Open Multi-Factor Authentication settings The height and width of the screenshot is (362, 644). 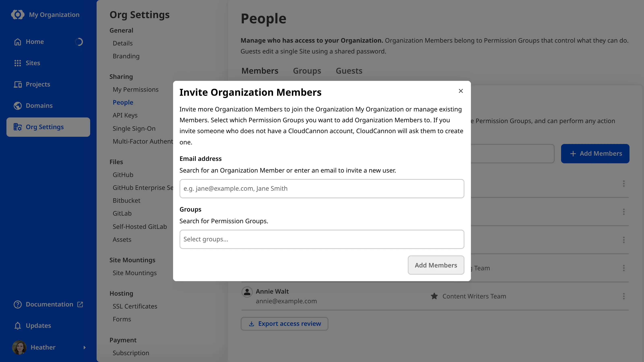click(x=143, y=141)
